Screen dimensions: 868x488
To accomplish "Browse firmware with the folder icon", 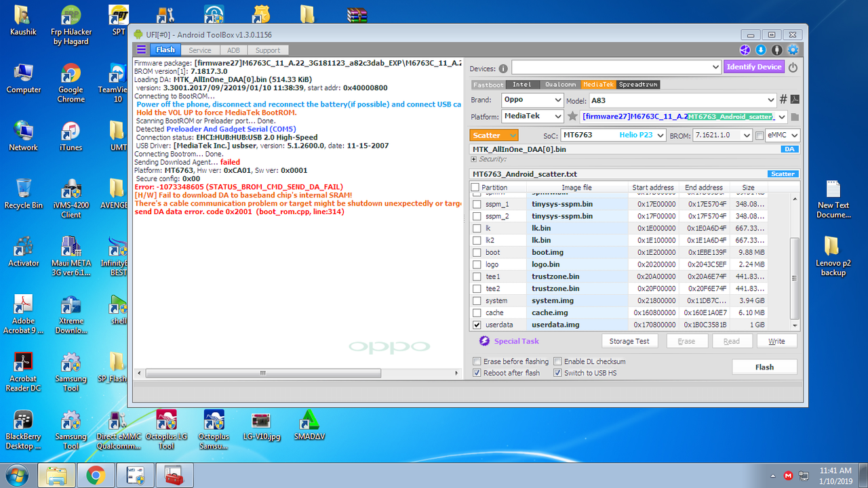I will [x=795, y=117].
